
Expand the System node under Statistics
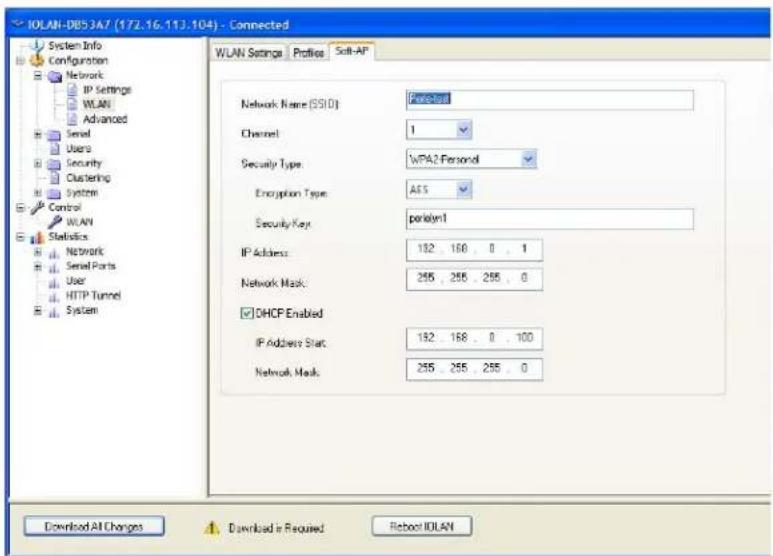pos(38,311)
